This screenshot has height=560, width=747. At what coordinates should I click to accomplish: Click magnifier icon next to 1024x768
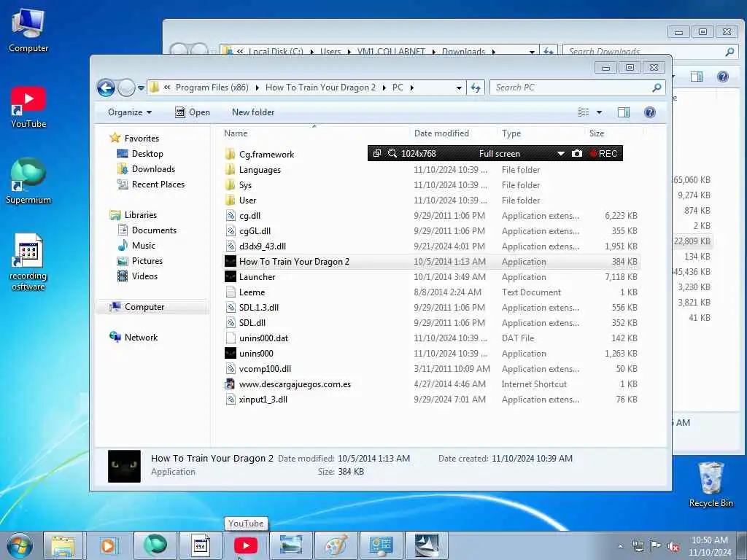point(392,153)
